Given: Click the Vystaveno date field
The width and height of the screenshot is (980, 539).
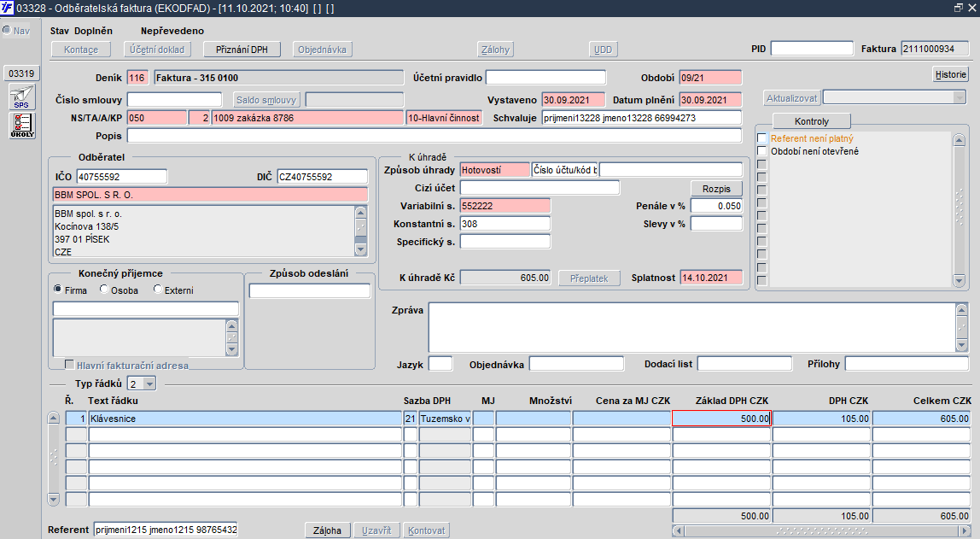Looking at the screenshot, I should click(x=574, y=99).
